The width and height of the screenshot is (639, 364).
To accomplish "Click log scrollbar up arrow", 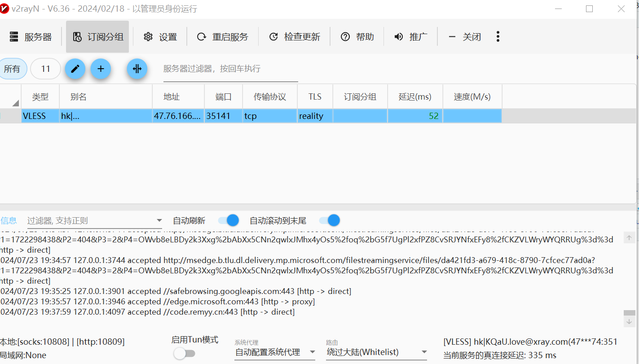I will tap(630, 238).
